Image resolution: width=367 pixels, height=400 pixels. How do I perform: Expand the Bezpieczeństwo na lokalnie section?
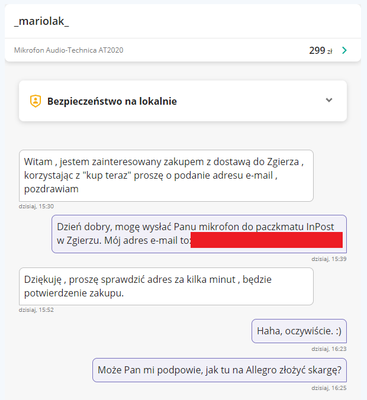(x=329, y=100)
